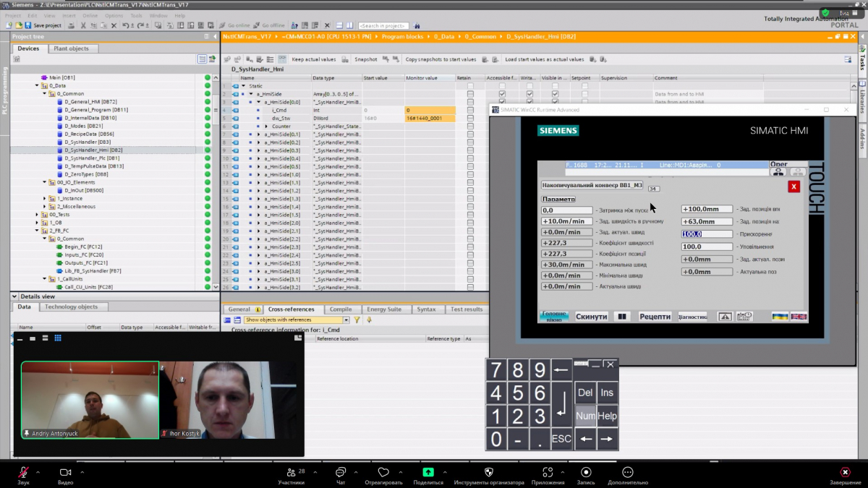Image resolution: width=868 pixels, height=488 pixels.
Task: Toggle Writable checkbox for a_HmiSide row
Action: tap(529, 94)
